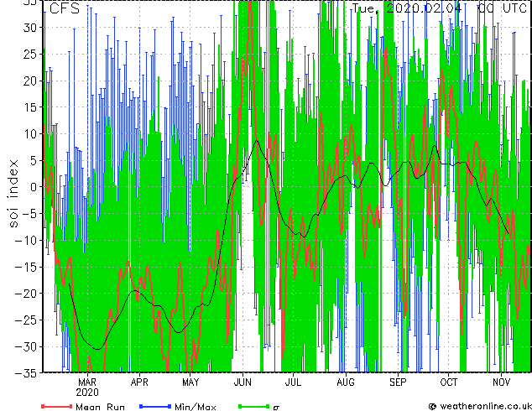Click the 'Mean Run' legend label
Viewport: 532px width, 411px height.
100,406
